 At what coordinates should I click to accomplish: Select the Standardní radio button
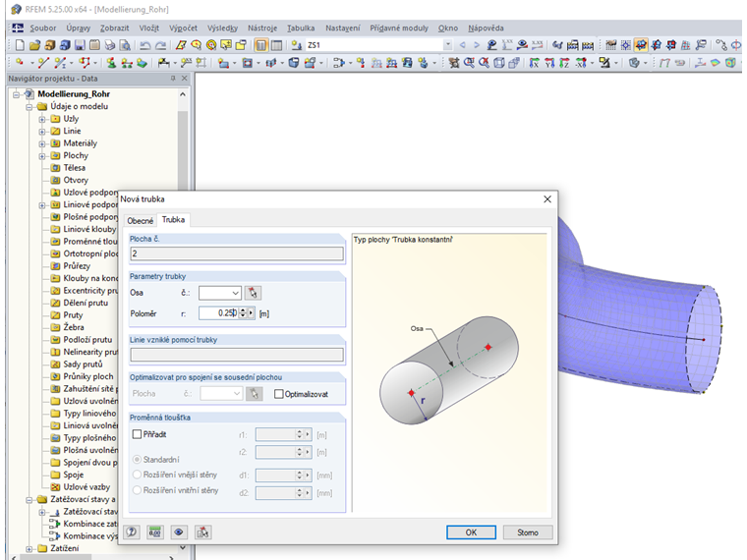click(138, 459)
